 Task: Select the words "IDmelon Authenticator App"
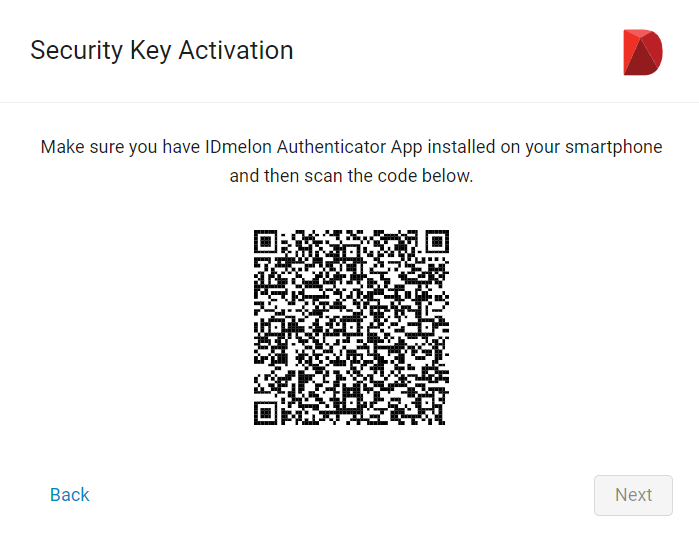314,147
